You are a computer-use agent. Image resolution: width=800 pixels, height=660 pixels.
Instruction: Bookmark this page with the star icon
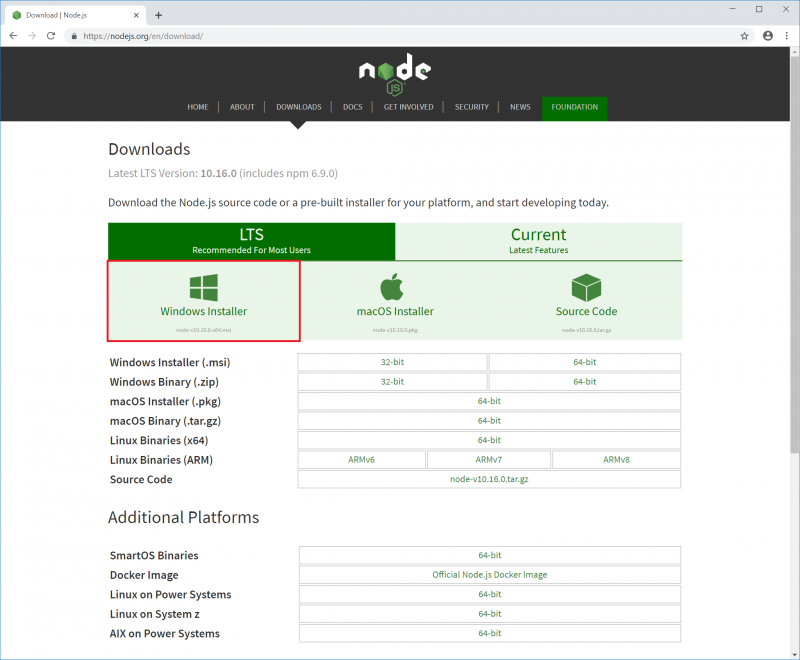pyautogui.click(x=744, y=36)
